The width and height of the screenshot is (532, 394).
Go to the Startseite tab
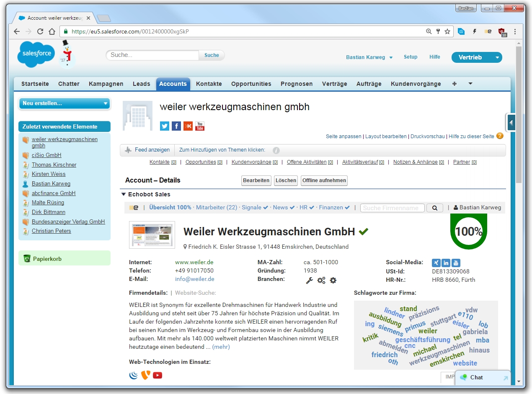point(35,84)
